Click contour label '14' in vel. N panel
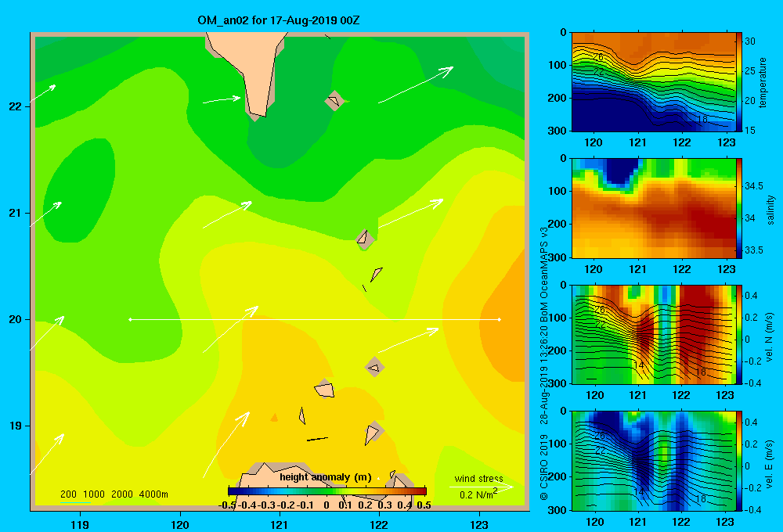Viewport: 783px width, 532px height. coord(639,365)
